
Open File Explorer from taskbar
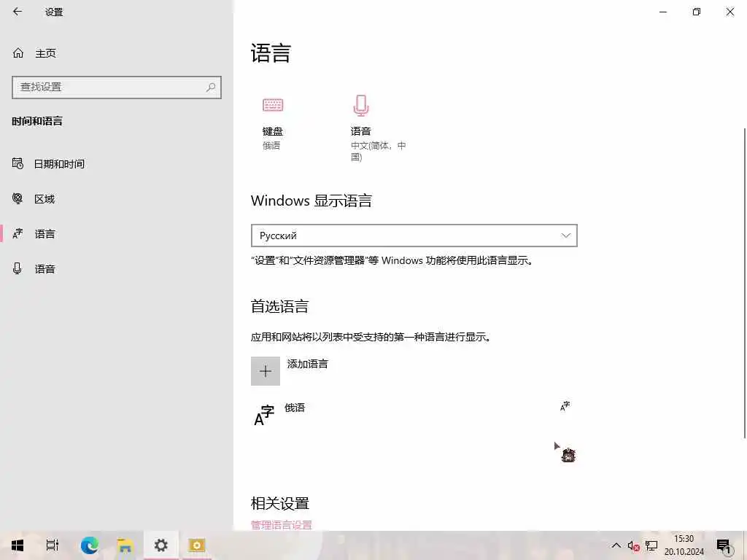(x=125, y=545)
